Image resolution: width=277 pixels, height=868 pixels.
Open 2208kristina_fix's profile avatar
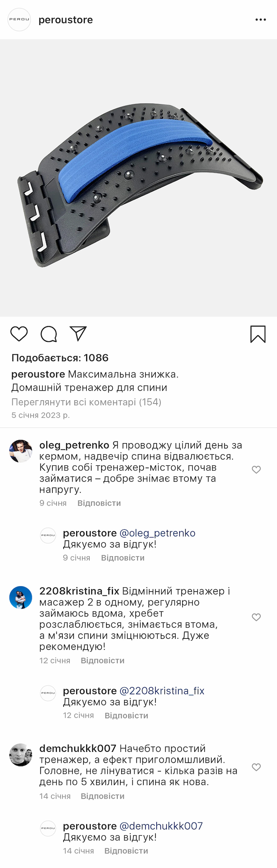[x=21, y=597]
